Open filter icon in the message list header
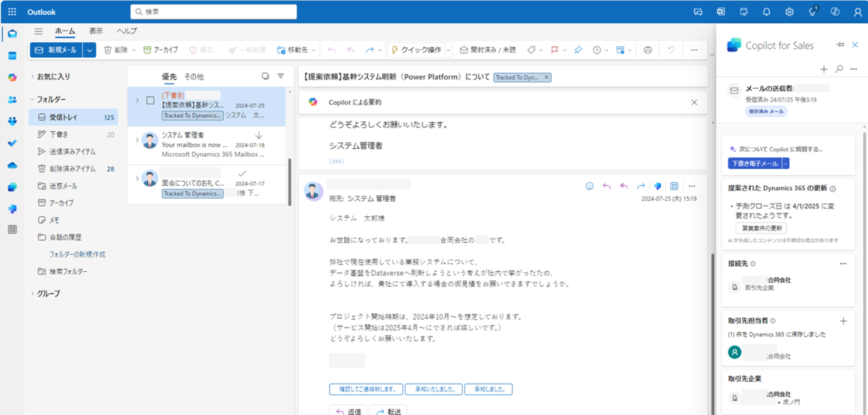Viewport: 868px width, 415px height. [281, 76]
